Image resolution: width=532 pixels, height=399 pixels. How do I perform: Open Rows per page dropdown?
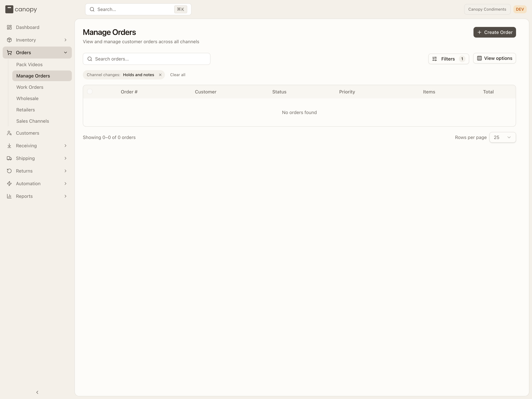pyautogui.click(x=502, y=137)
